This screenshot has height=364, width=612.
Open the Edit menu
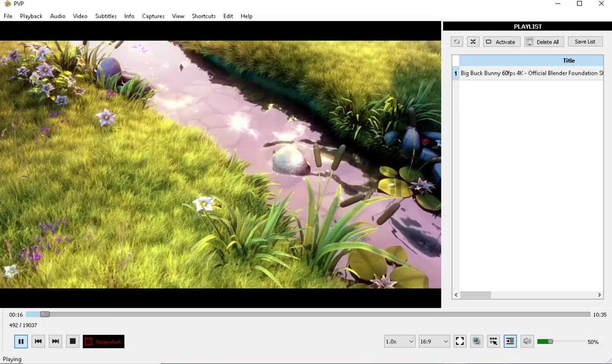pyautogui.click(x=228, y=16)
